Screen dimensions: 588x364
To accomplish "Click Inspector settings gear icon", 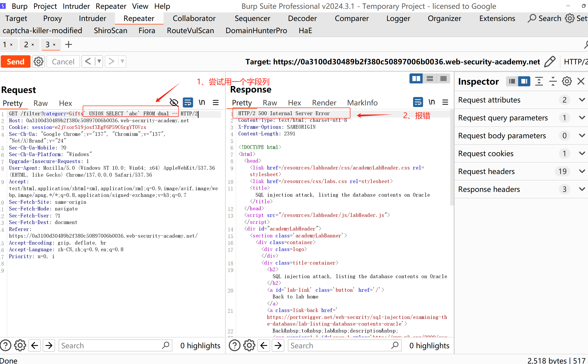I will click(567, 81).
